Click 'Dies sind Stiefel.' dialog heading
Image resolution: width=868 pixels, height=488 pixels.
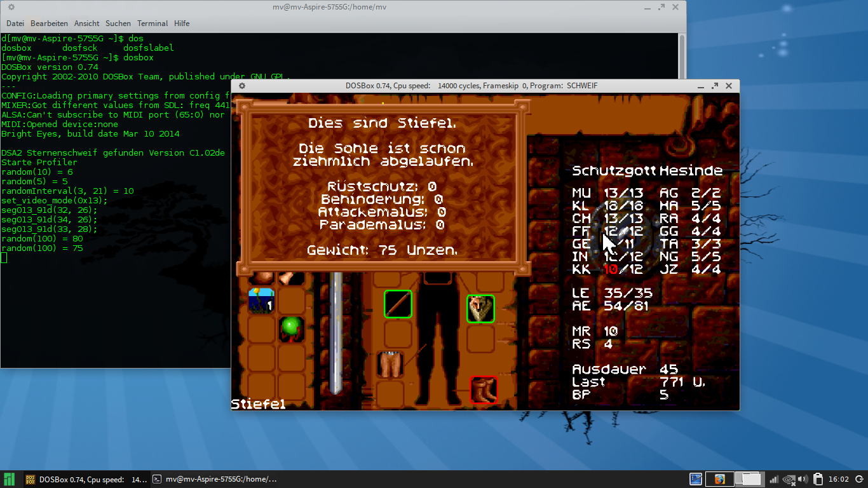pos(383,123)
